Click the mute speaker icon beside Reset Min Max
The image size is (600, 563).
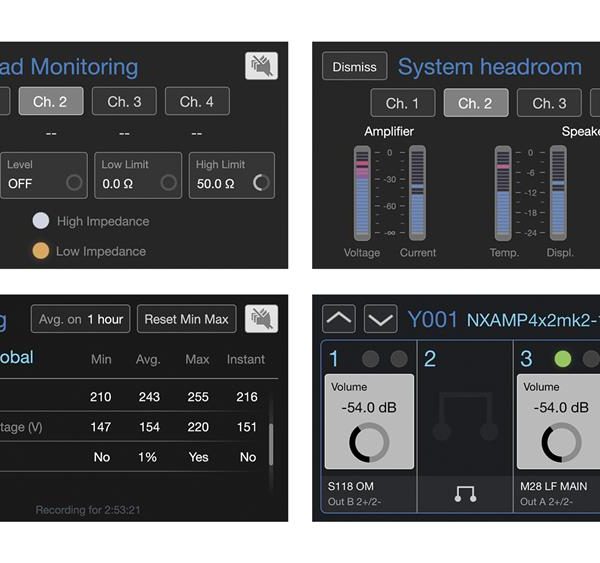tap(261, 319)
